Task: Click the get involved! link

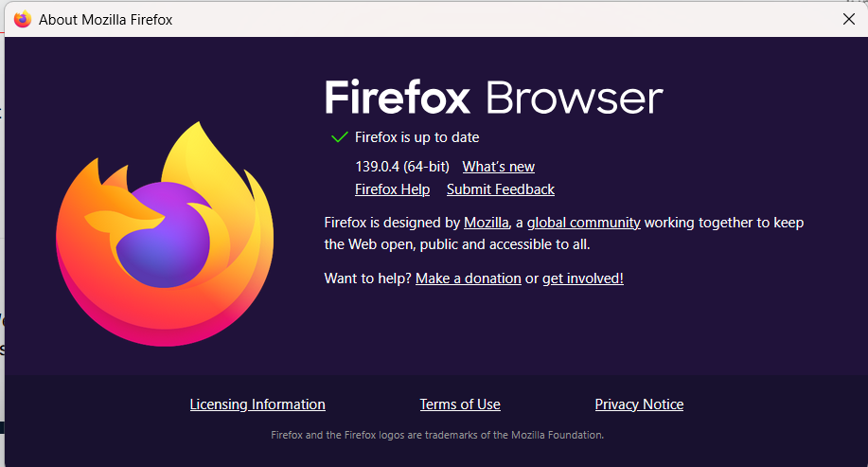Action: click(x=583, y=278)
